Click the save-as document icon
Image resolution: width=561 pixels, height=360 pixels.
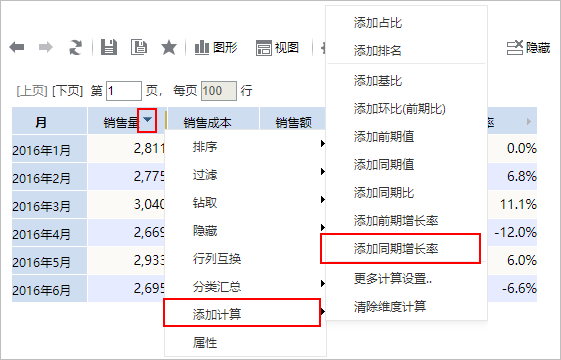139,47
